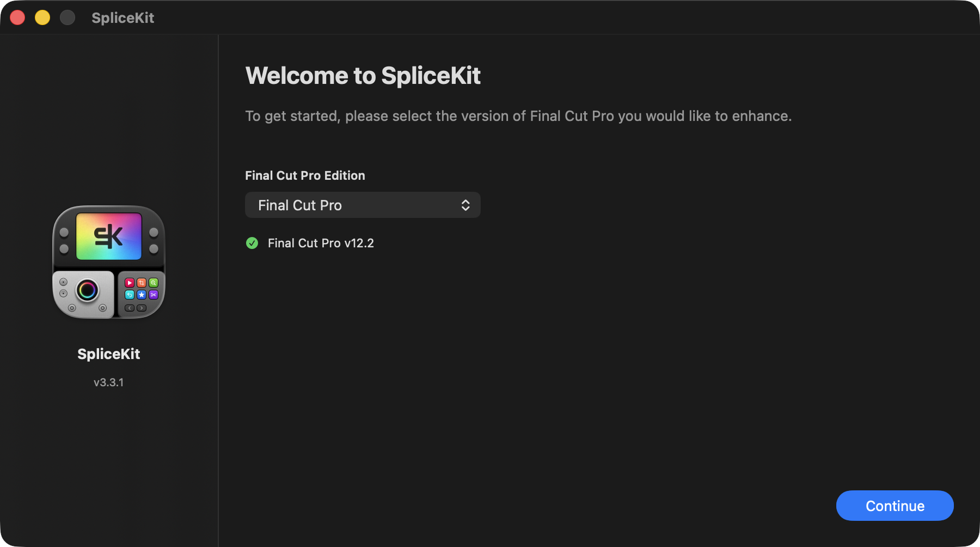980x547 pixels.
Task: Click the green checkmark status icon
Action: point(252,243)
